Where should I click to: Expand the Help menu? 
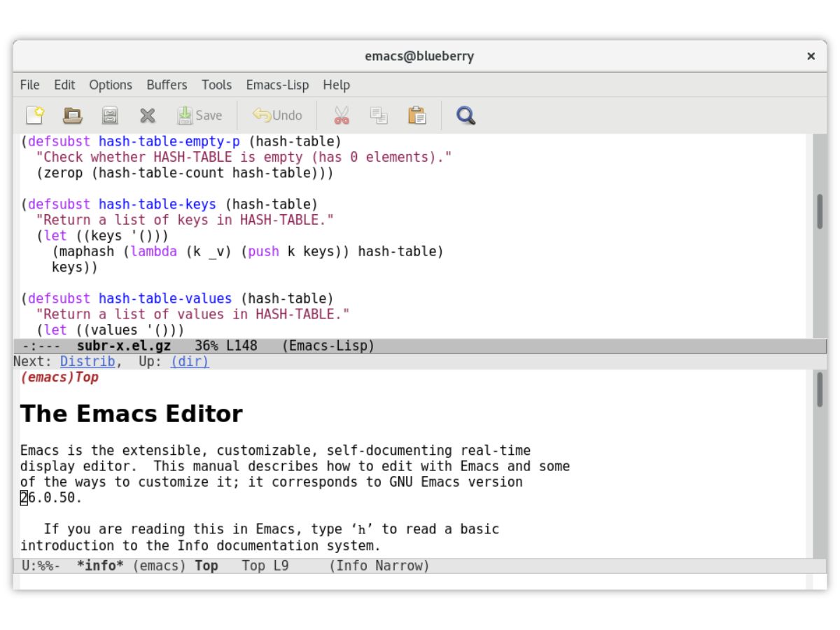click(x=336, y=85)
